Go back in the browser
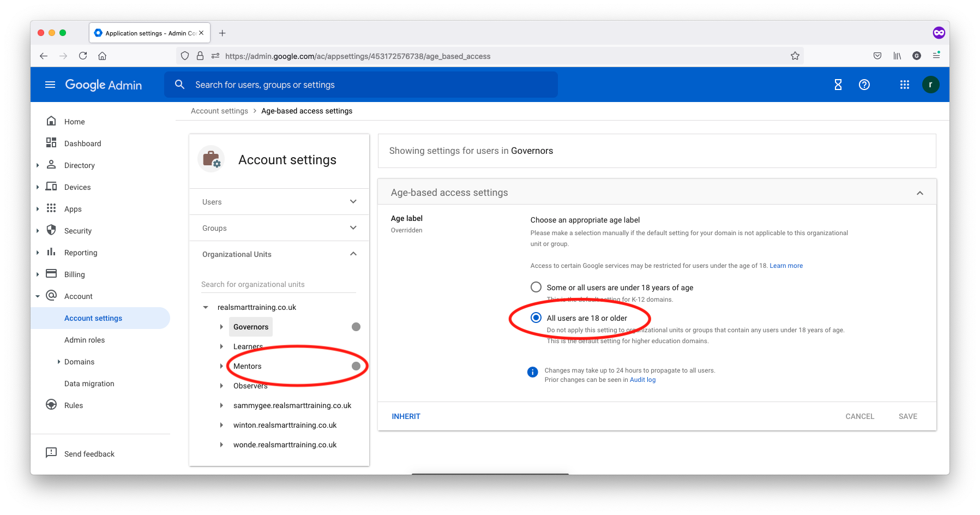Image resolution: width=980 pixels, height=515 pixels. [x=44, y=56]
